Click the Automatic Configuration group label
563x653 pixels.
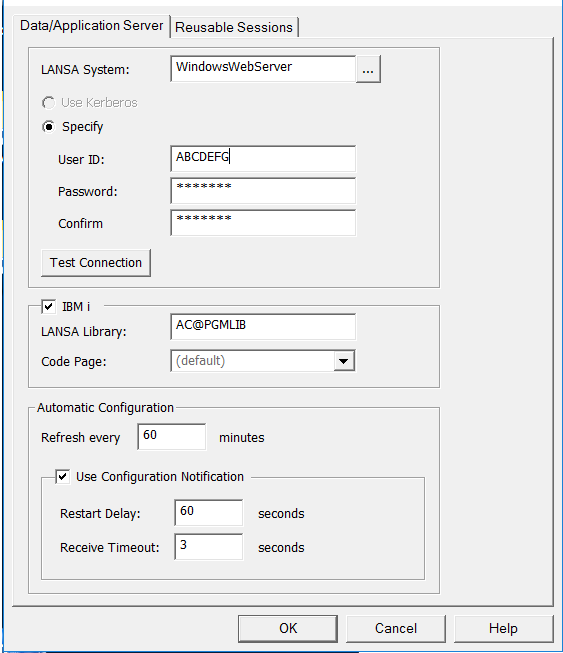coord(105,408)
